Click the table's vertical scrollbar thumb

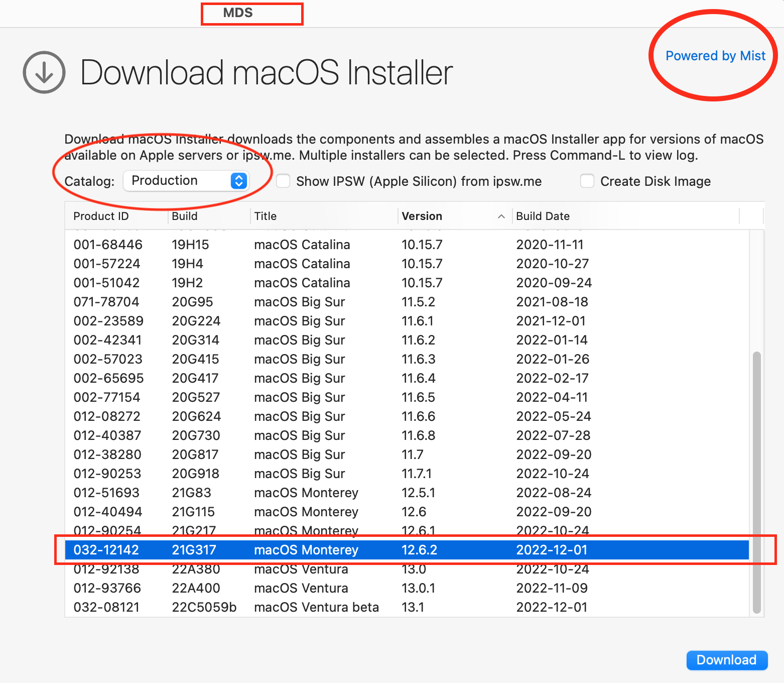click(757, 482)
